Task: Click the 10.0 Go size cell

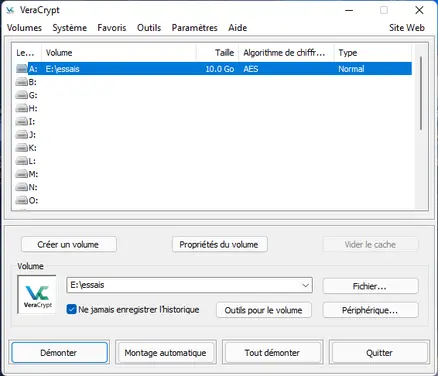Action: click(x=220, y=69)
